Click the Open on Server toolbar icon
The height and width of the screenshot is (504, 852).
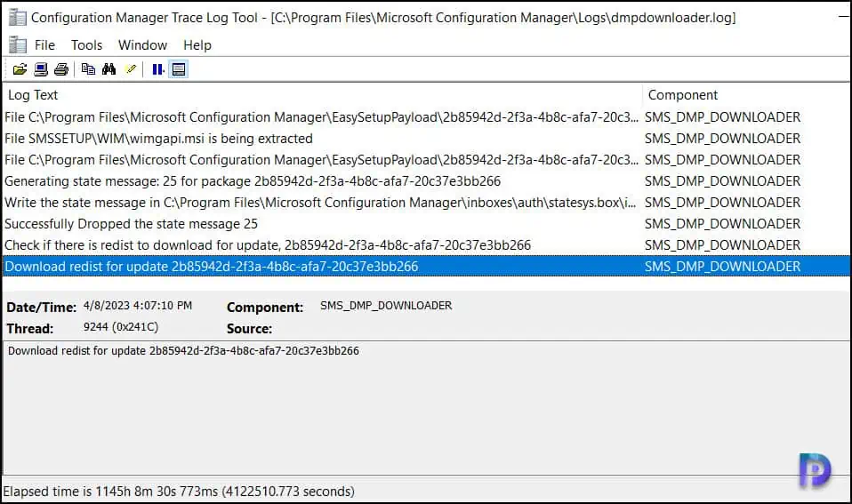[41, 69]
